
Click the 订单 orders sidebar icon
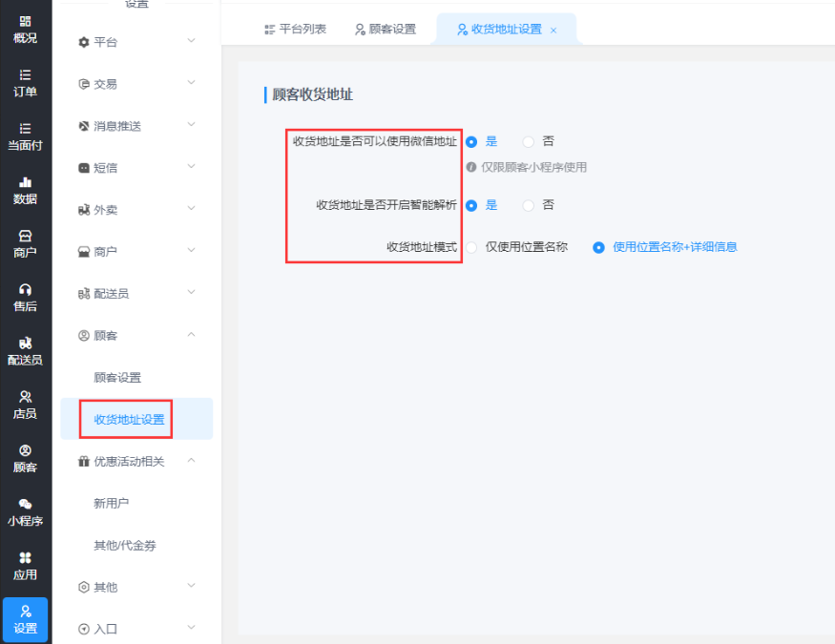pos(25,83)
